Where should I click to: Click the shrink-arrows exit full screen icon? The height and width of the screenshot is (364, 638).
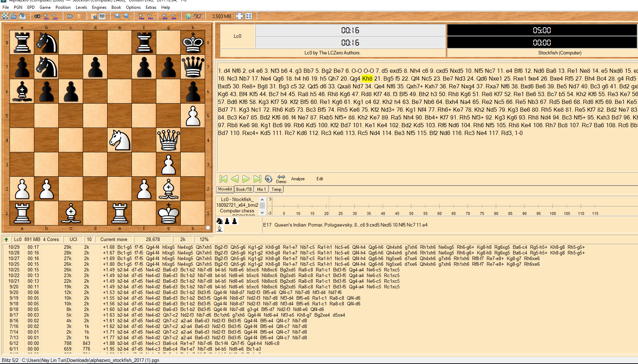coord(249,16)
